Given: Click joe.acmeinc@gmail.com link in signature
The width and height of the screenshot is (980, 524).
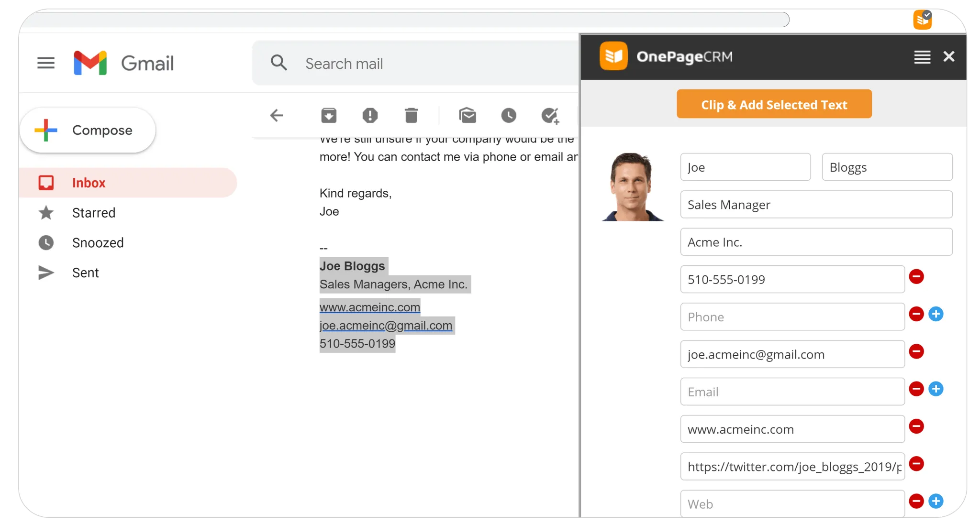Looking at the screenshot, I should [386, 326].
